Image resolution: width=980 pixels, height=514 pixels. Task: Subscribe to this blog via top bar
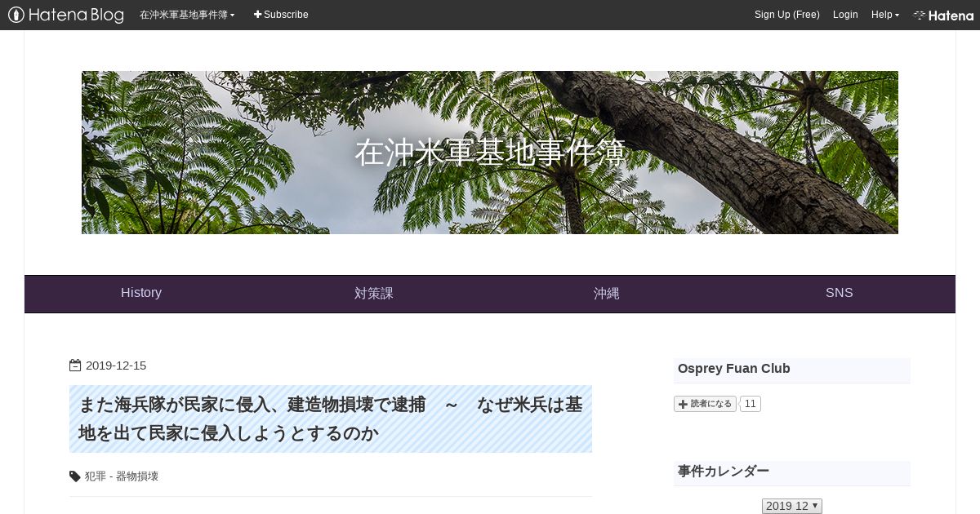click(x=281, y=15)
